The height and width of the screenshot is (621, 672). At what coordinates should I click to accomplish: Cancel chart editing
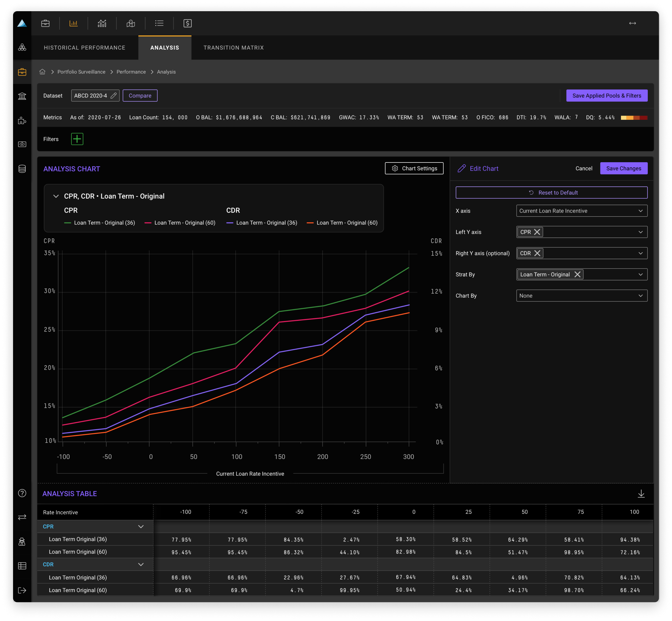(x=584, y=168)
